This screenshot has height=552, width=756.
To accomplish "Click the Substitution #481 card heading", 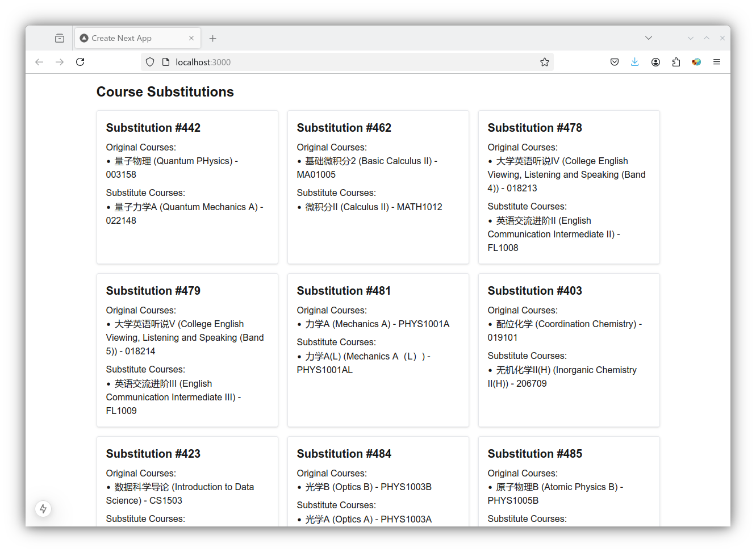I will (x=344, y=291).
